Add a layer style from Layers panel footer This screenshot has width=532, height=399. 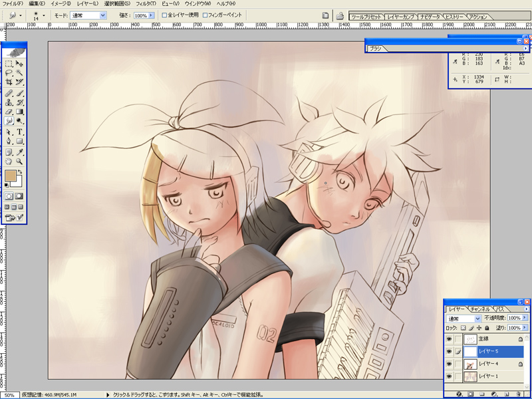(x=459, y=394)
